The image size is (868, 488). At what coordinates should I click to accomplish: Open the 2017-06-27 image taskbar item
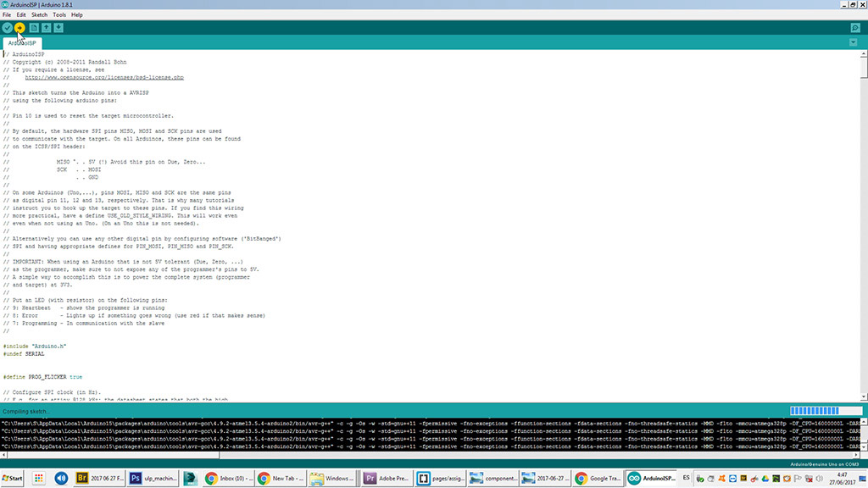[x=546, y=478]
